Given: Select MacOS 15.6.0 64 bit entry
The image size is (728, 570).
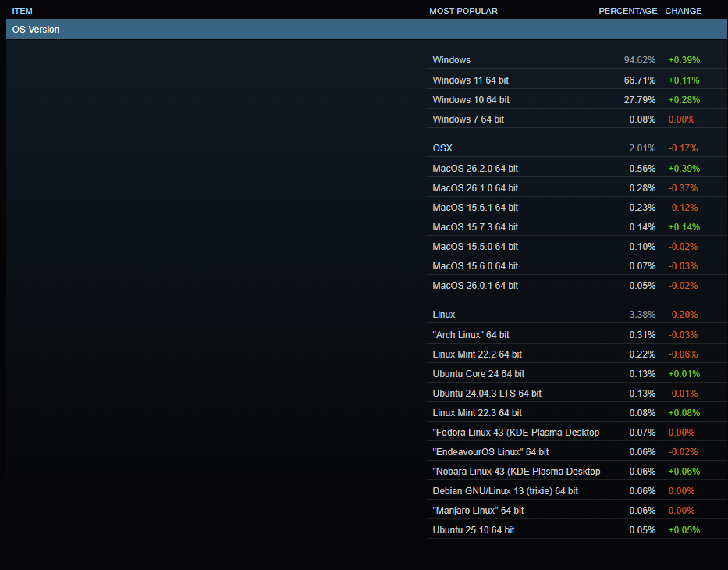Looking at the screenshot, I should click(x=475, y=266).
